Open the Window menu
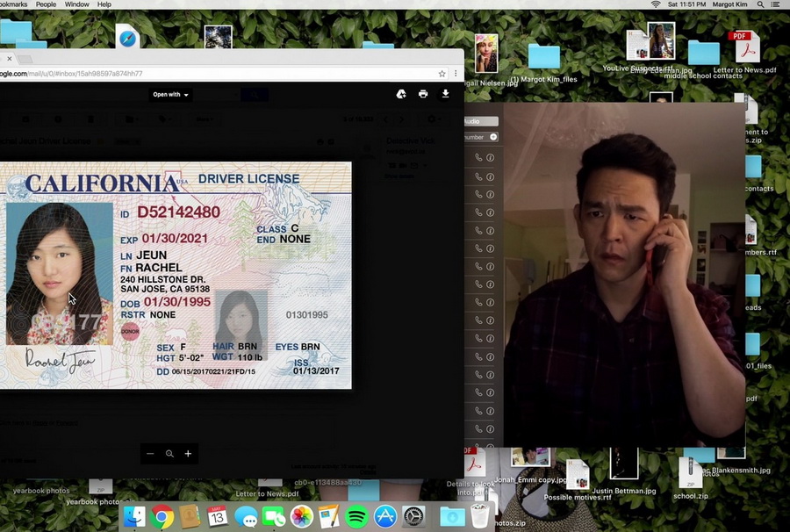This screenshot has width=790, height=532. (x=76, y=4)
